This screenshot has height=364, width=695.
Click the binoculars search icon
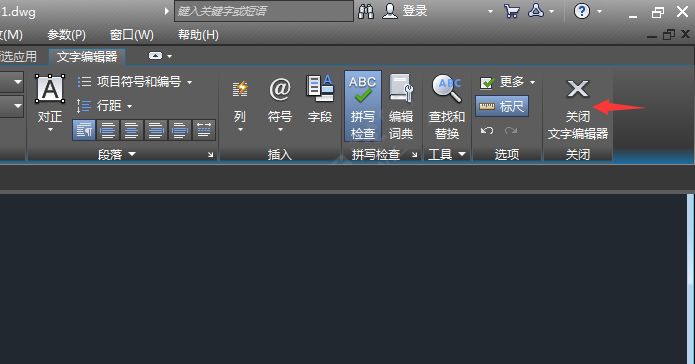point(366,11)
